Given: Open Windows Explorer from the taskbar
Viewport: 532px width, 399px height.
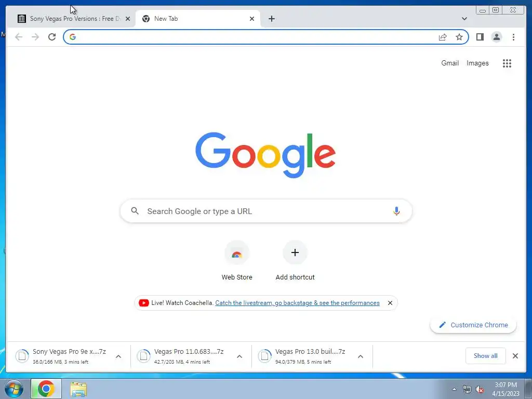Looking at the screenshot, I should pyautogui.click(x=78, y=389).
